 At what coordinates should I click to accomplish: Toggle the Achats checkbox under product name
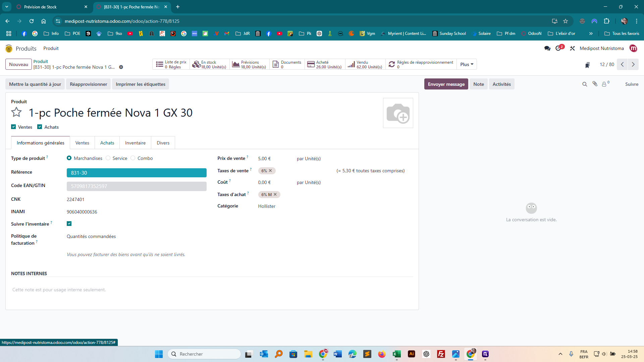[x=40, y=127]
